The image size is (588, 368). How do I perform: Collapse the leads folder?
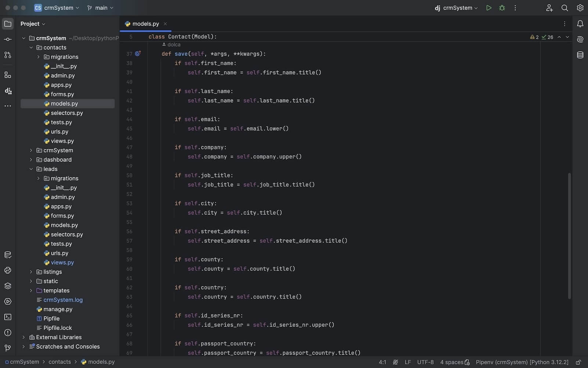[31, 169]
